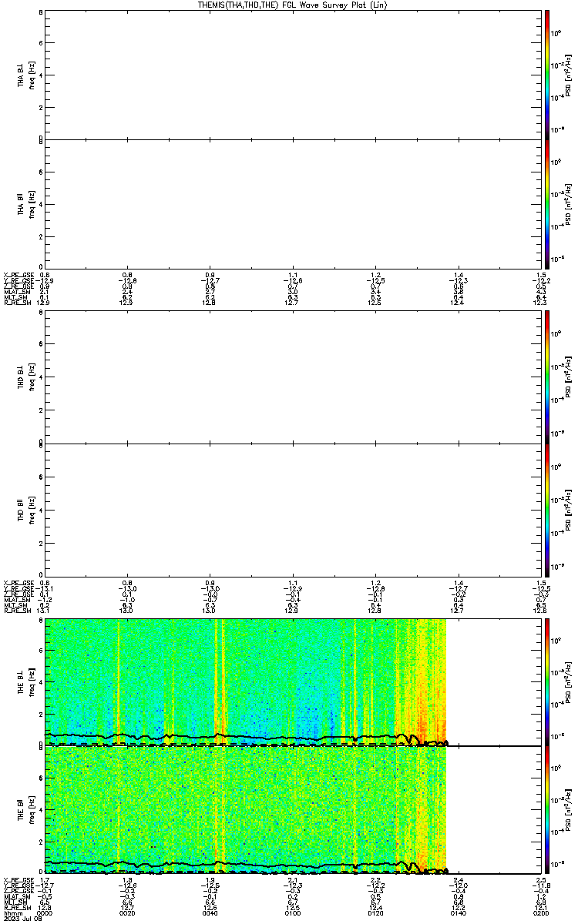Screen dimensions: 578x924
Task: Click the PSD units label of the top color bar
Action: tap(568, 75)
